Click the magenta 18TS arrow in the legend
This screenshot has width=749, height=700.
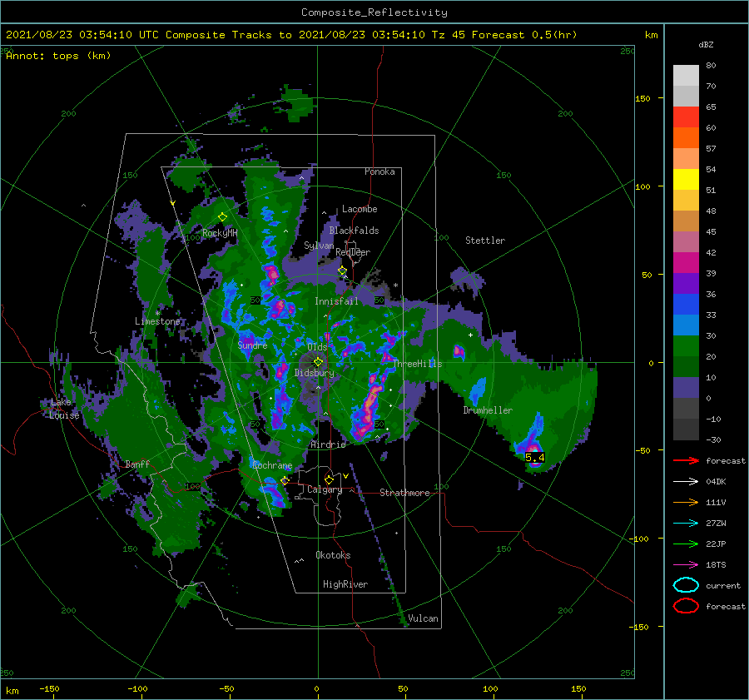[x=686, y=565]
